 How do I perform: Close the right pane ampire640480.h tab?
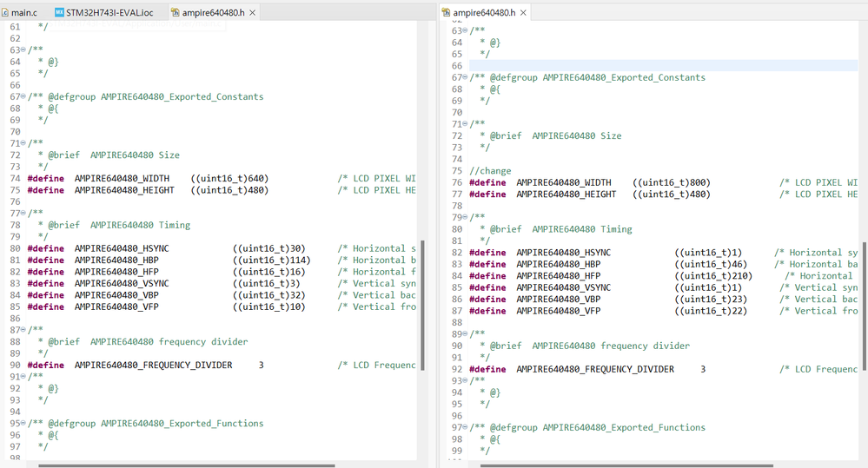click(x=523, y=12)
